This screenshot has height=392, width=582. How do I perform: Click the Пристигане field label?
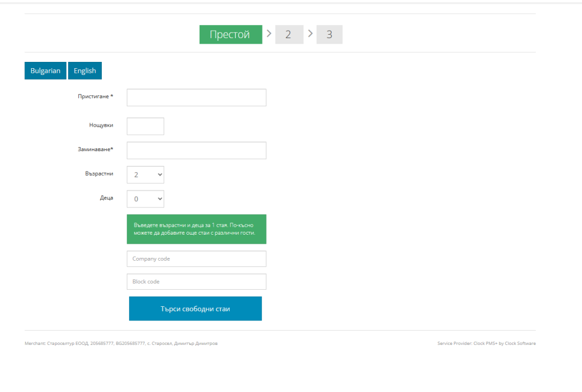[95, 97]
